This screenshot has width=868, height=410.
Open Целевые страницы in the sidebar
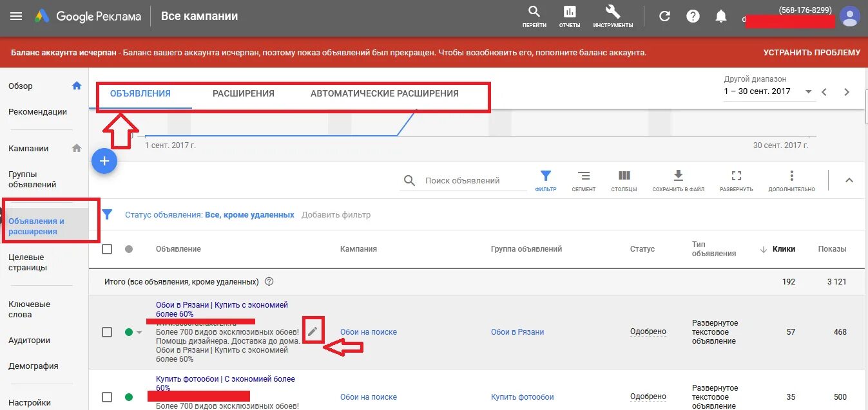pyautogui.click(x=27, y=263)
